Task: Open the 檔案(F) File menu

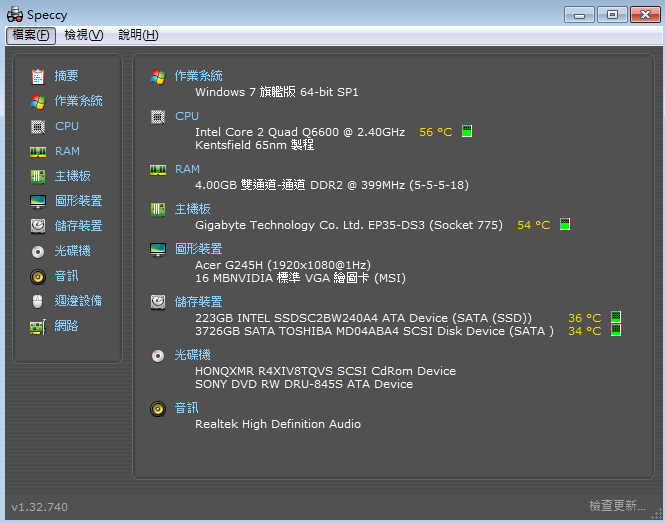Action: (31, 35)
